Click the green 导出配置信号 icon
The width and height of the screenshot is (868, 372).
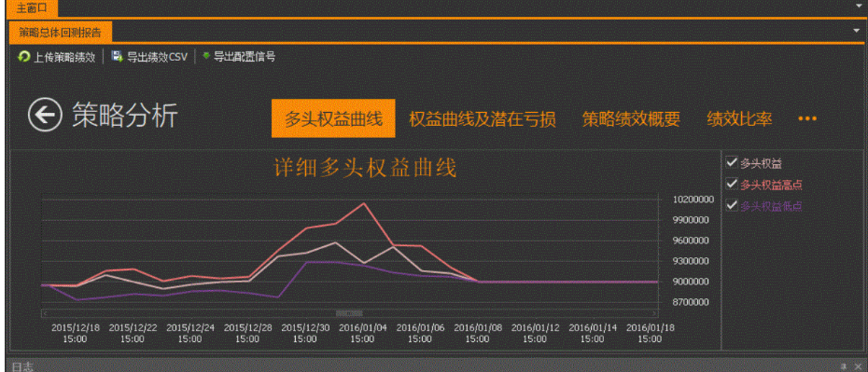206,55
